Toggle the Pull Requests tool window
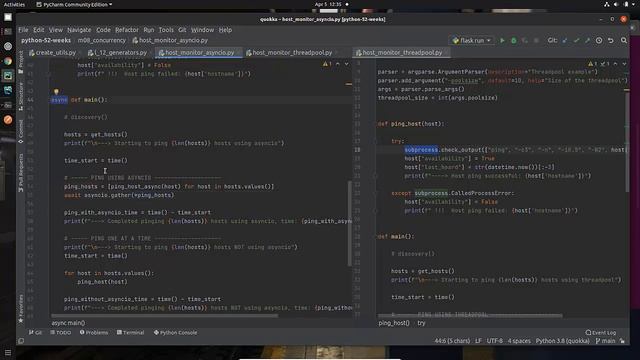 [x=21, y=172]
